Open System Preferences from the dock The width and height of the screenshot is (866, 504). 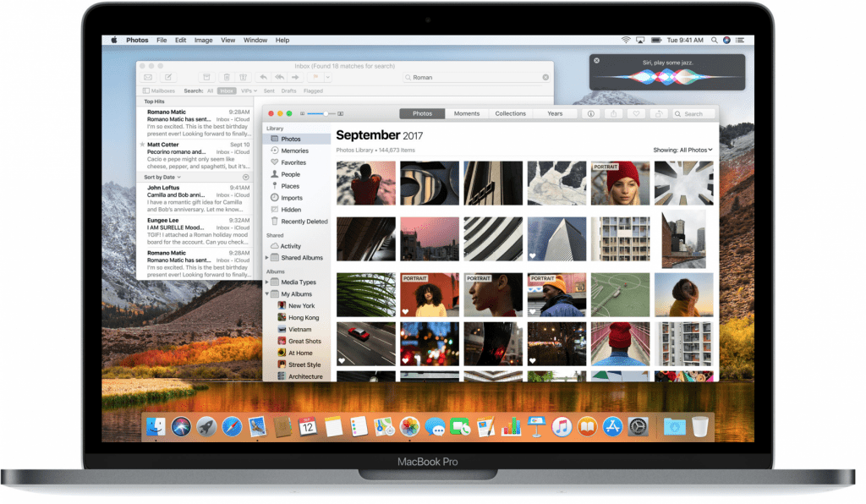(x=638, y=427)
